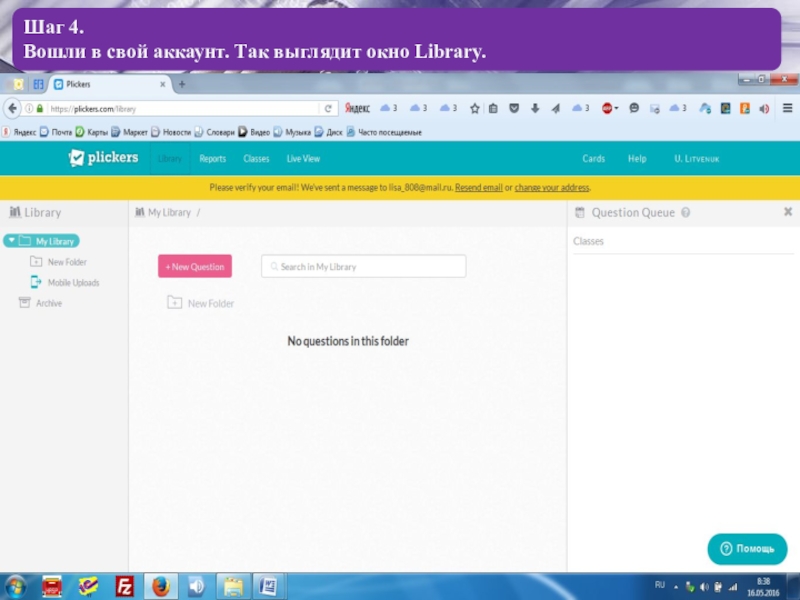The height and width of the screenshot is (600, 800).
Task: Click the Question Queue calendar icon
Action: pyautogui.click(x=580, y=212)
